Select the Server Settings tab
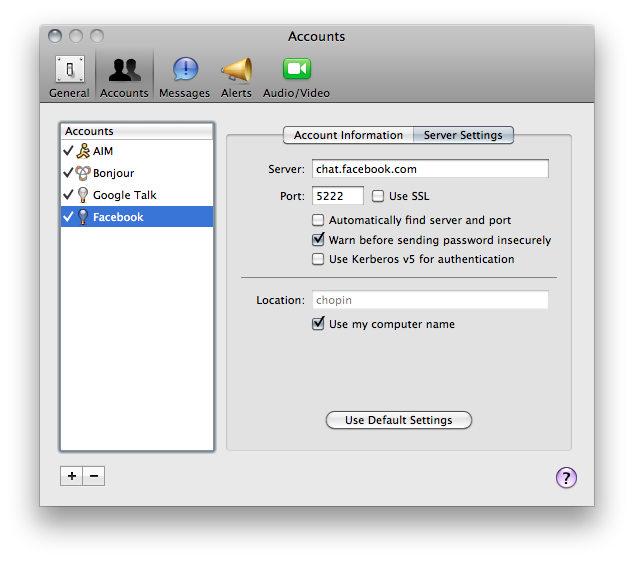The width and height of the screenshot is (634, 561). click(463, 135)
